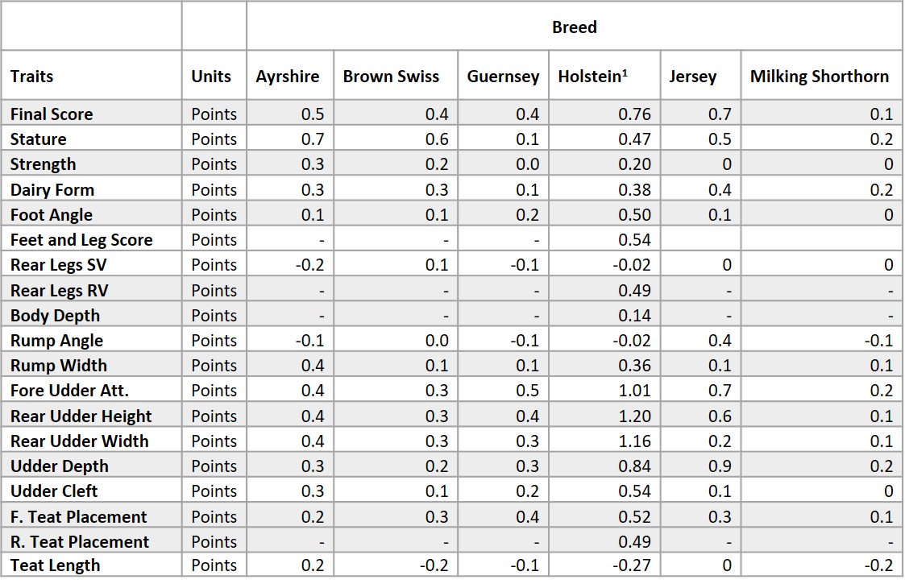Select the Milking Shorthorn column header
Screen dimensions: 905x588
(819, 77)
